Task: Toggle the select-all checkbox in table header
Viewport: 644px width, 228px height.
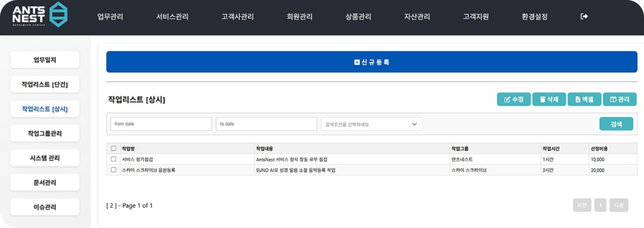Action: (113, 148)
